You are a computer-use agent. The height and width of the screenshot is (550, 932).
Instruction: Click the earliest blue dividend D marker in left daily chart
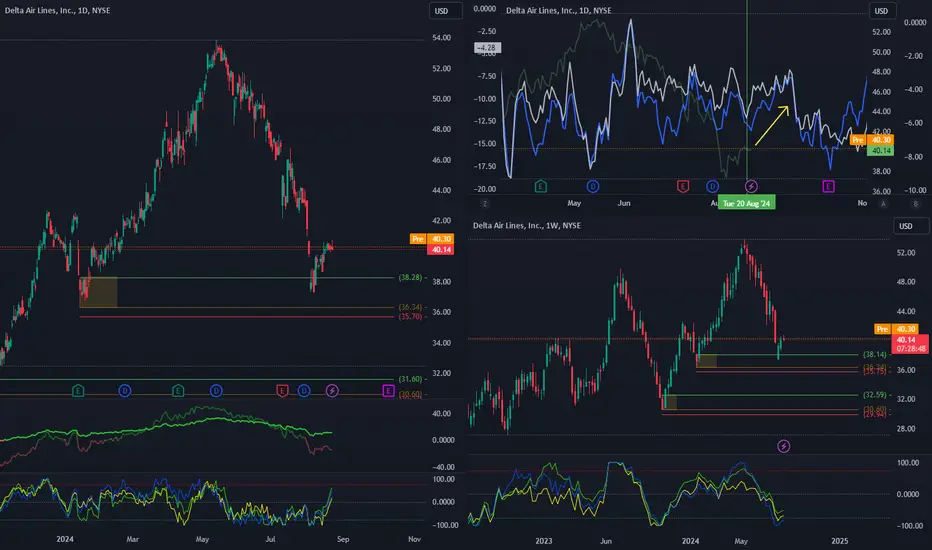tap(125, 391)
